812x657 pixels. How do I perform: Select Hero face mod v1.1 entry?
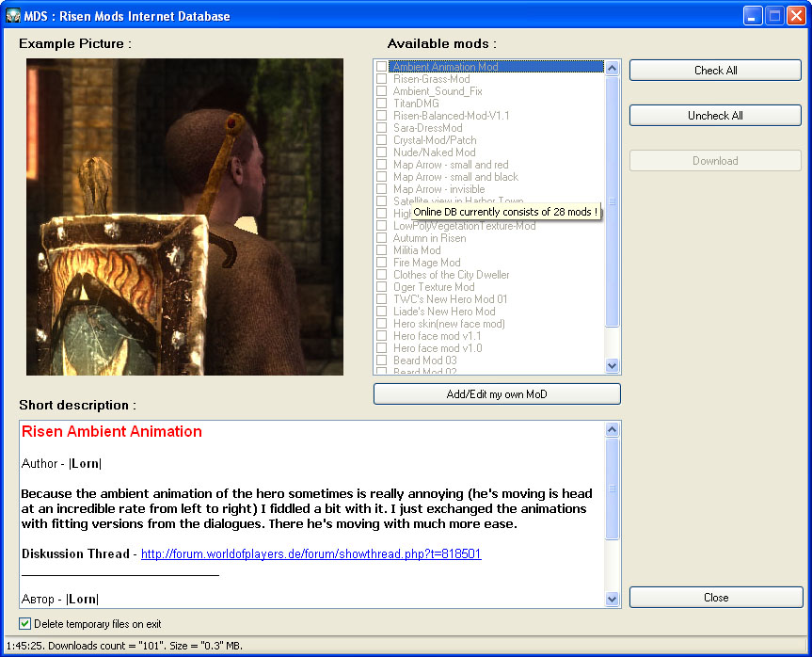[x=438, y=336]
